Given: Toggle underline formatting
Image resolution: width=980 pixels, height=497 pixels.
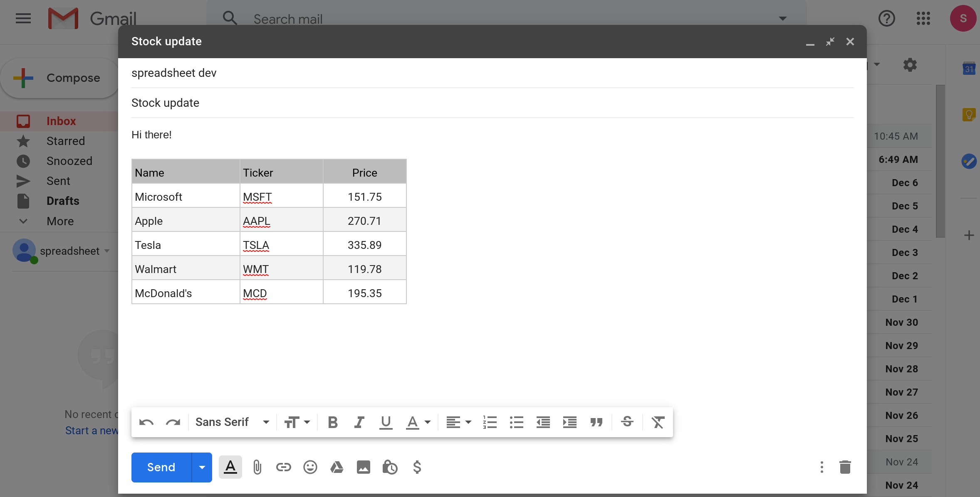Looking at the screenshot, I should point(386,423).
